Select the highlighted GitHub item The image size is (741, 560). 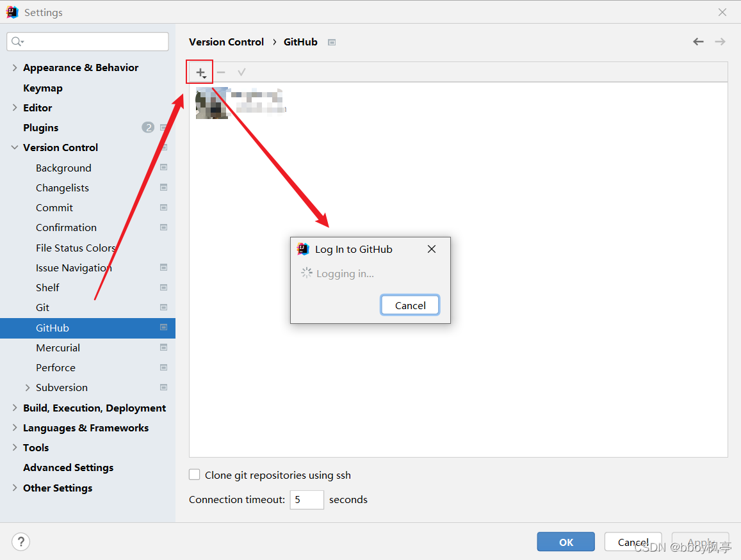tap(88, 328)
